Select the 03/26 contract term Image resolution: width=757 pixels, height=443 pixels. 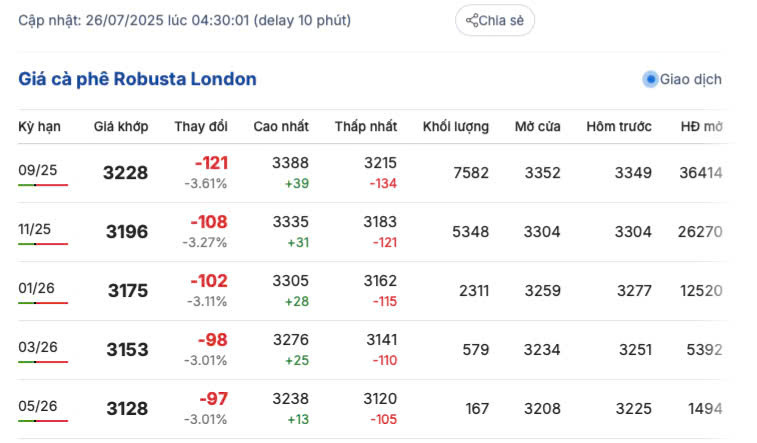pyautogui.click(x=38, y=347)
